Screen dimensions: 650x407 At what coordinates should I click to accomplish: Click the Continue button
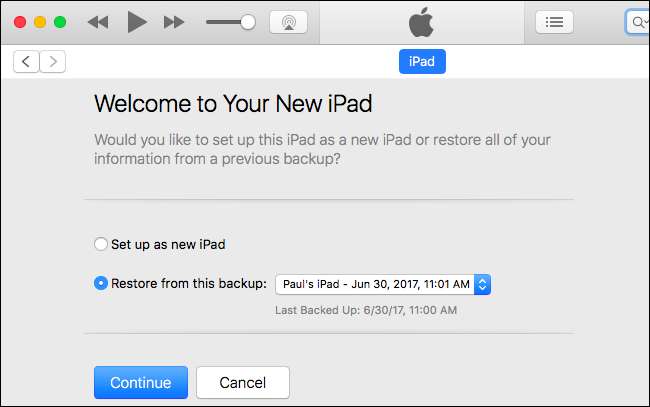[141, 383]
